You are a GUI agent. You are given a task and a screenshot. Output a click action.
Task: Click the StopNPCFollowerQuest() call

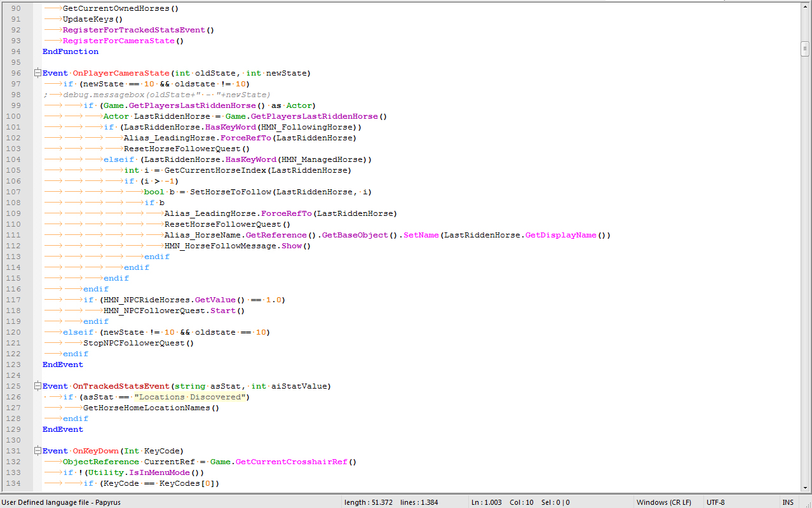[138, 343]
